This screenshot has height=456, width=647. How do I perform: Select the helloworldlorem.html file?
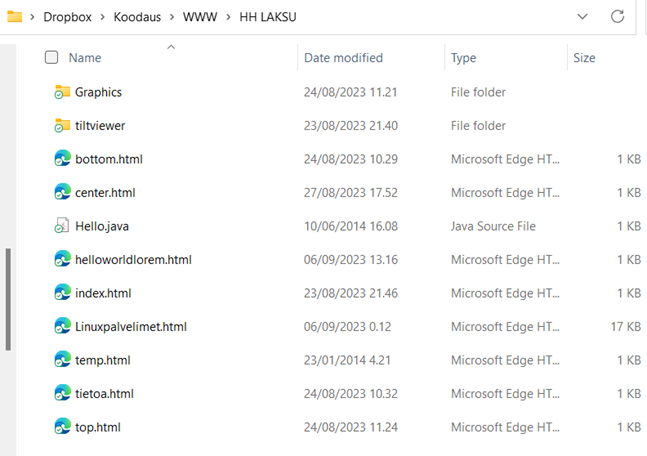(x=133, y=260)
